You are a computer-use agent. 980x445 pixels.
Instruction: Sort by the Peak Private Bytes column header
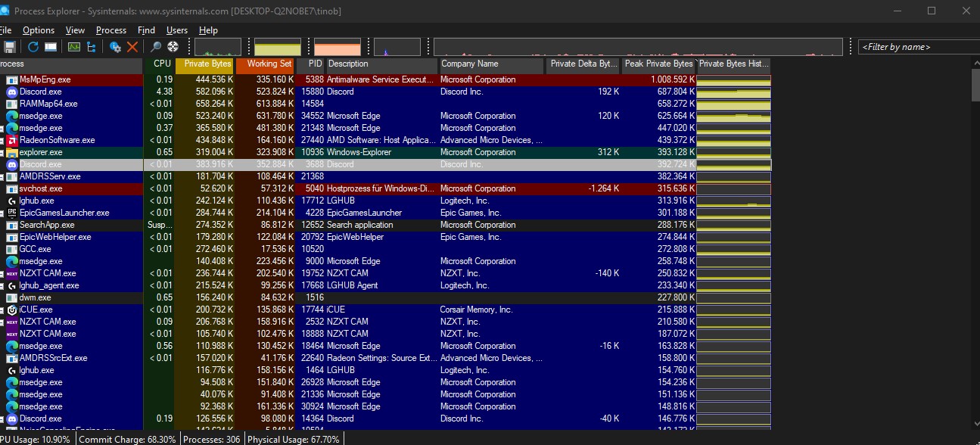(658, 65)
